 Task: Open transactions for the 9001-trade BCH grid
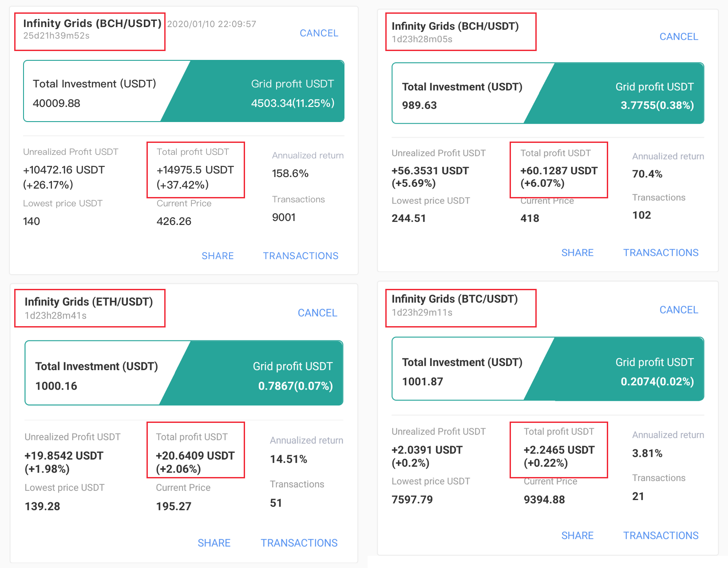pos(301,256)
